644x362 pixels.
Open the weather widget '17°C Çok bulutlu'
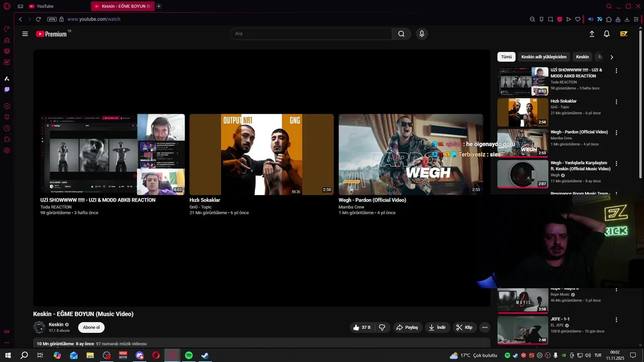coord(473,355)
